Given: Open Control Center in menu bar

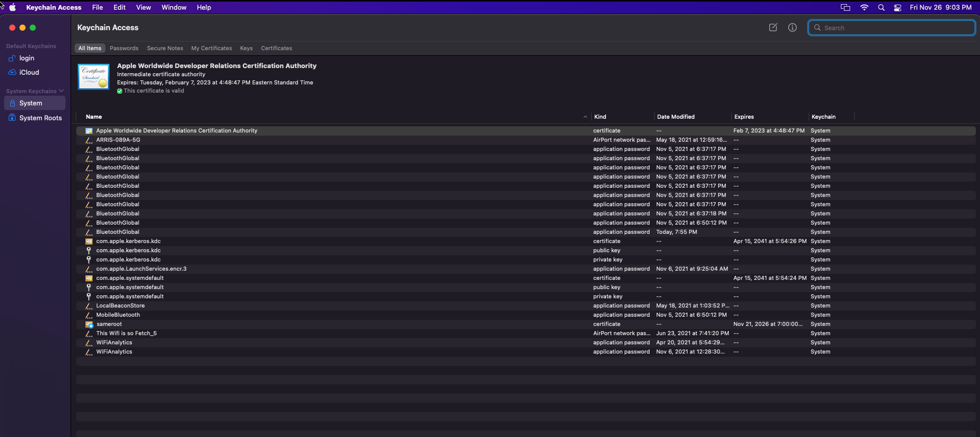Looking at the screenshot, I should [898, 8].
